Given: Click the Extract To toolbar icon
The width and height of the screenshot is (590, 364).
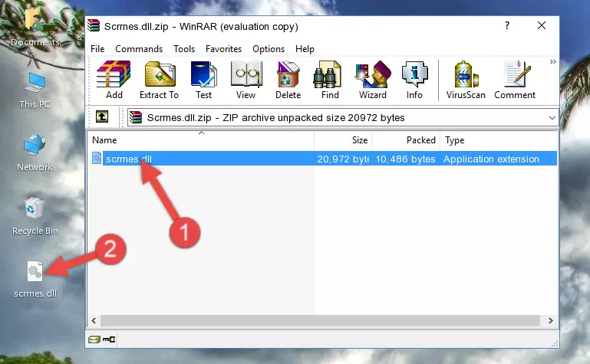Looking at the screenshot, I should click(x=159, y=80).
